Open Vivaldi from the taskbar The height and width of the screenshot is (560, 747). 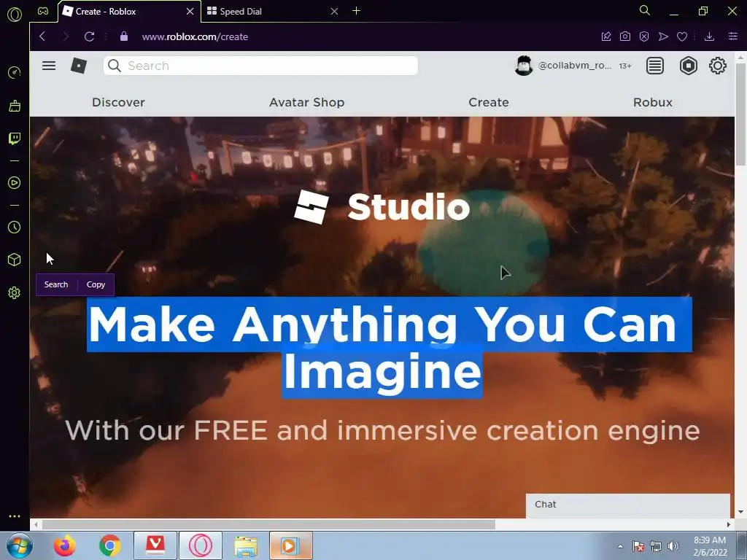(x=155, y=545)
